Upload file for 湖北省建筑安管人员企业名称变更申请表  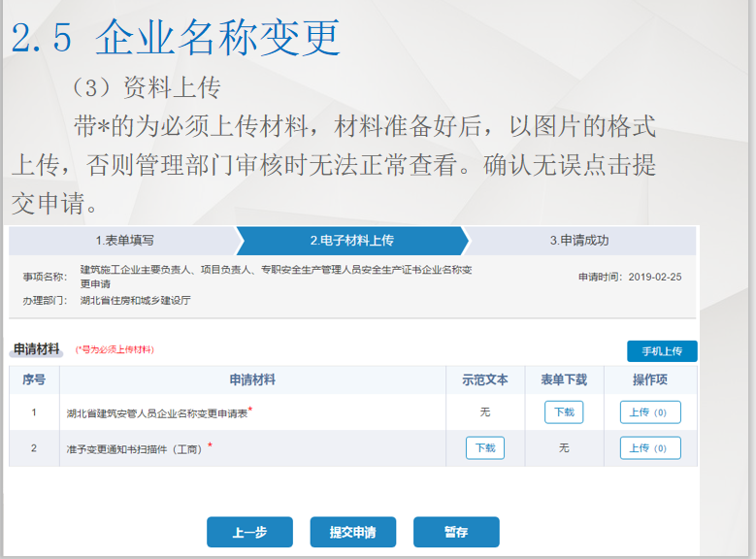[x=650, y=412]
